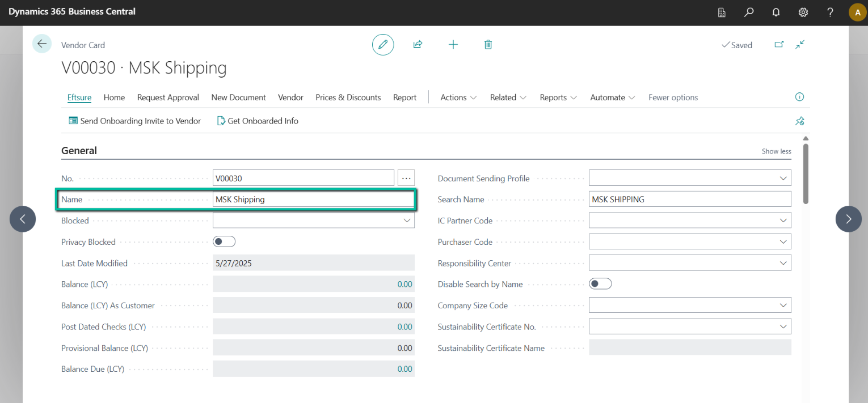Screen dimensions: 868x403
Task: Show the info factbox icon
Action: (799, 97)
